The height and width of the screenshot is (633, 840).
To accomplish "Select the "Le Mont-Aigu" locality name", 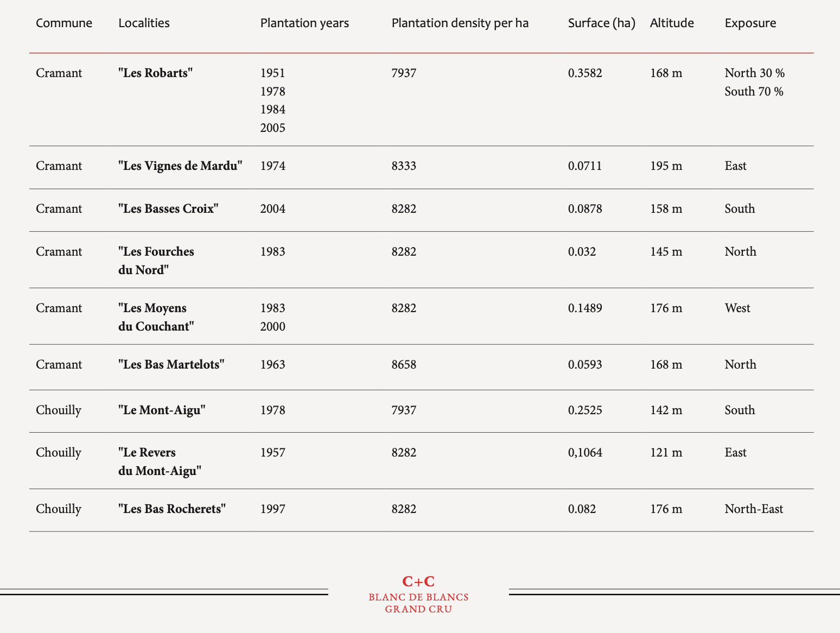I will (x=162, y=410).
